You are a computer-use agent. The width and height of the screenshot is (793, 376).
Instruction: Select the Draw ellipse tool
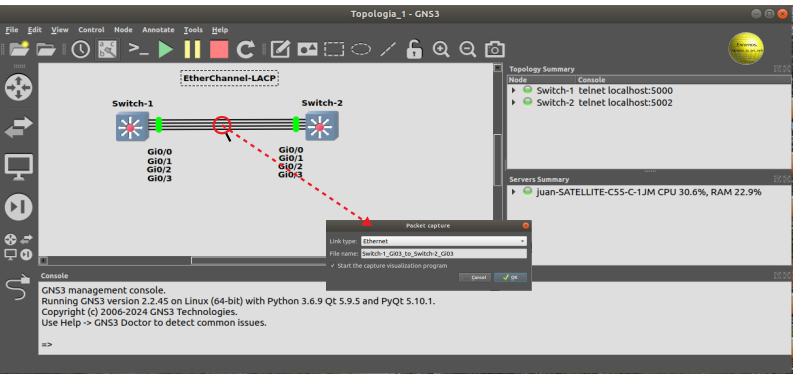(361, 49)
